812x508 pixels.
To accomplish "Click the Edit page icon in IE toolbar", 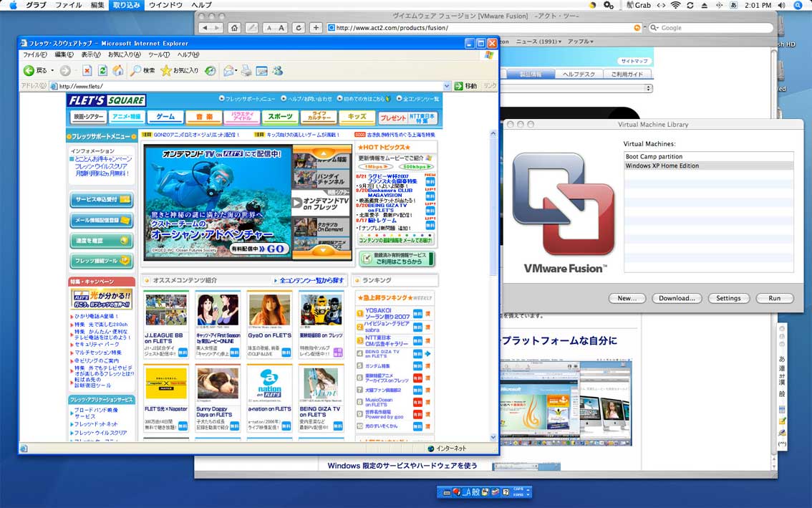I will [262, 70].
